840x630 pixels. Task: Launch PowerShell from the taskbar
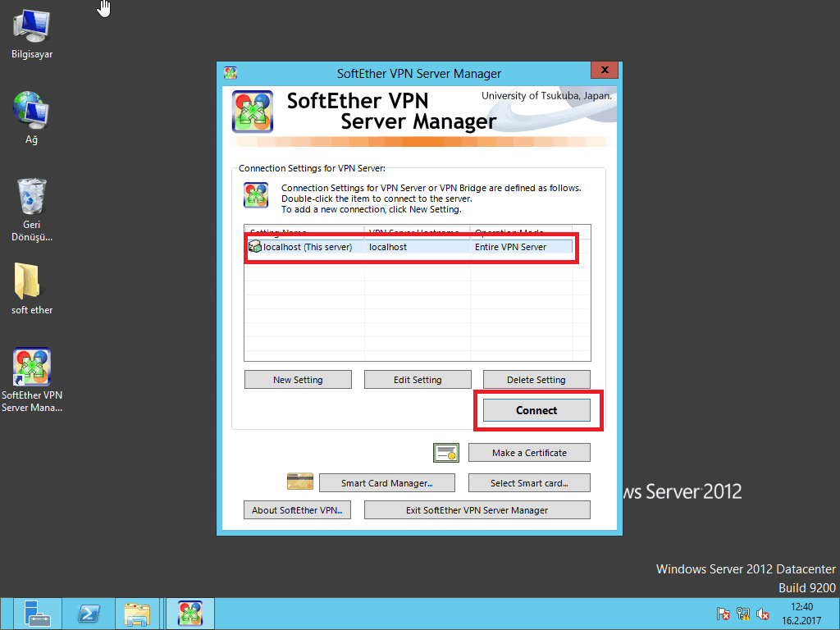click(x=89, y=614)
